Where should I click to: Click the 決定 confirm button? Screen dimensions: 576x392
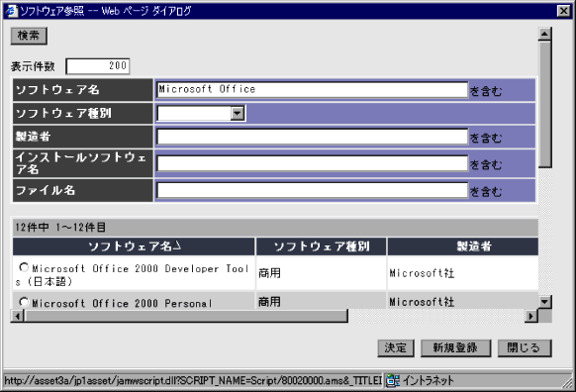tap(396, 347)
